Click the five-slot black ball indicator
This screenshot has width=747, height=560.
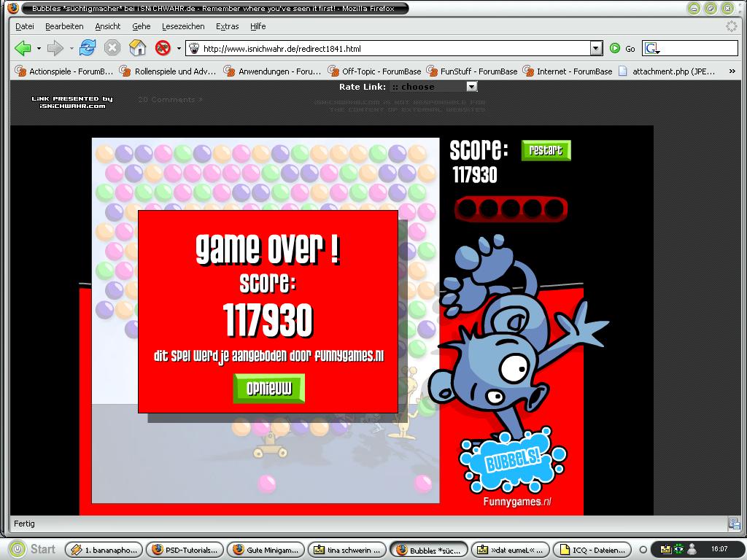[511, 209]
